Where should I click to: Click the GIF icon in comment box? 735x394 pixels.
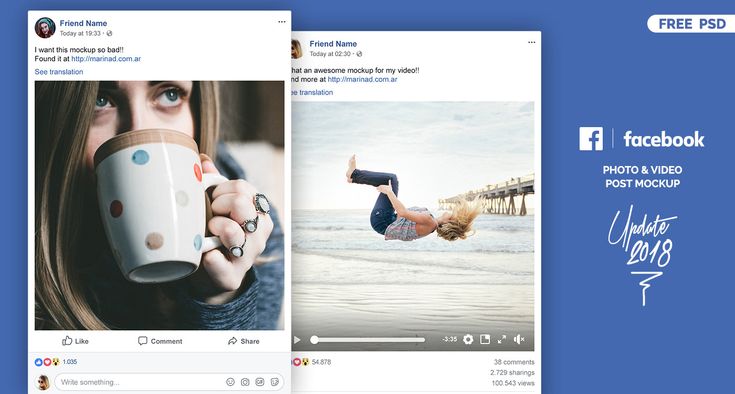260,382
